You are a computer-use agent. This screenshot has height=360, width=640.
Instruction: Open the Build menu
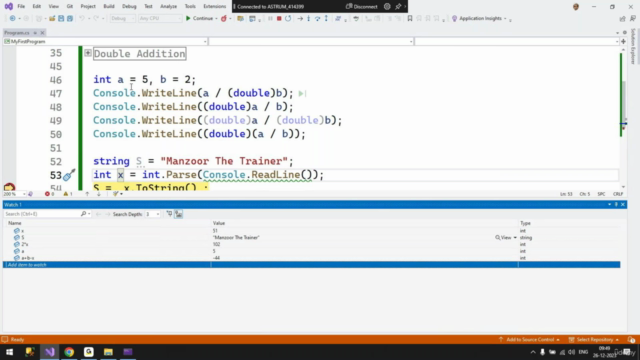109,7
